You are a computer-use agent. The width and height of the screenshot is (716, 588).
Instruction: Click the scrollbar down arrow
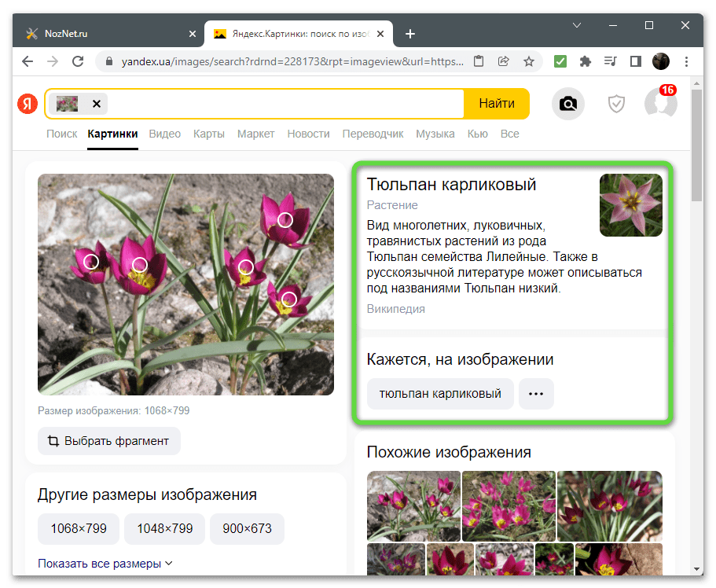pyautogui.click(x=696, y=569)
